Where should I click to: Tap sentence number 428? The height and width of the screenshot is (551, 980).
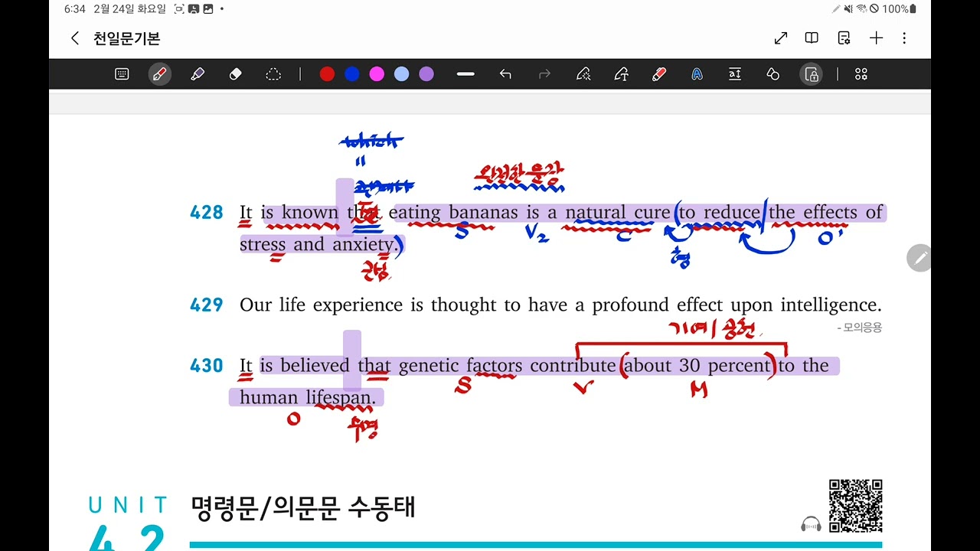point(207,213)
